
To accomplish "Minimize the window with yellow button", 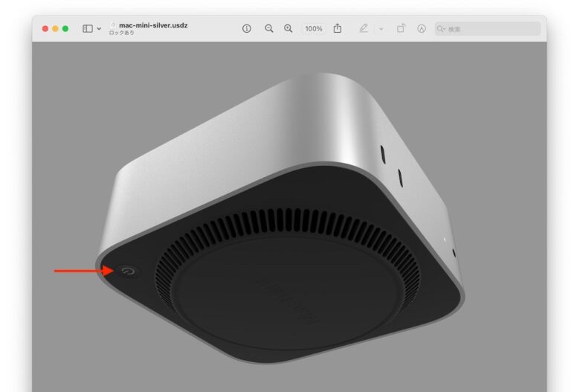I will coord(55,28).
